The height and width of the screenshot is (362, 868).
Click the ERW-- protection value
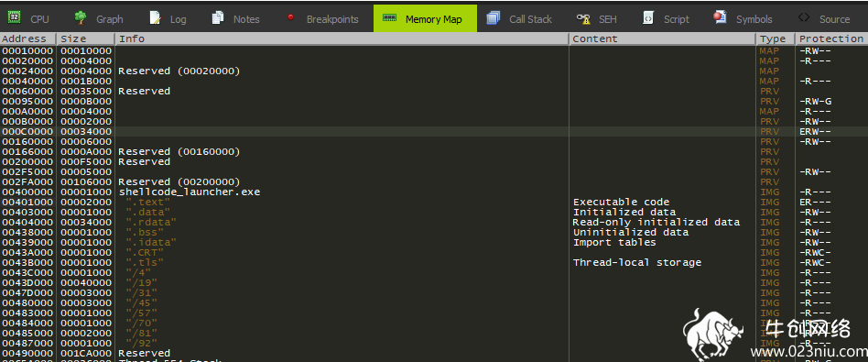[x=816, y=131]
